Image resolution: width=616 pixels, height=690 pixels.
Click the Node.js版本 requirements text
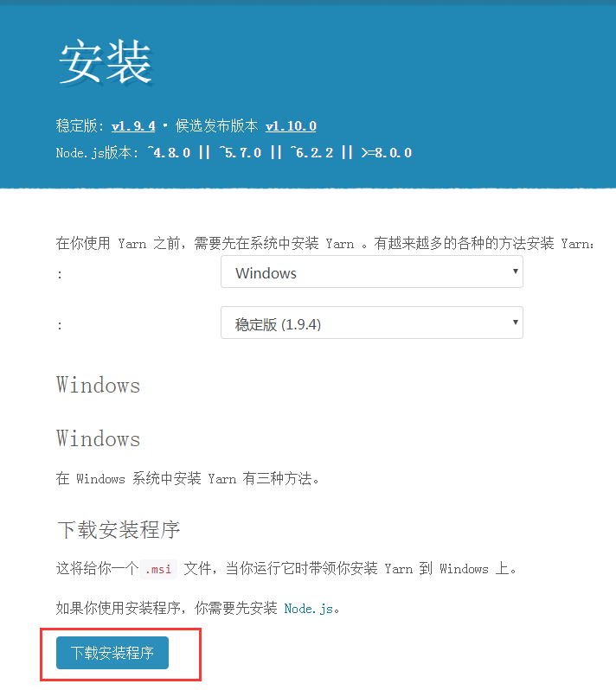pos(234,153)
